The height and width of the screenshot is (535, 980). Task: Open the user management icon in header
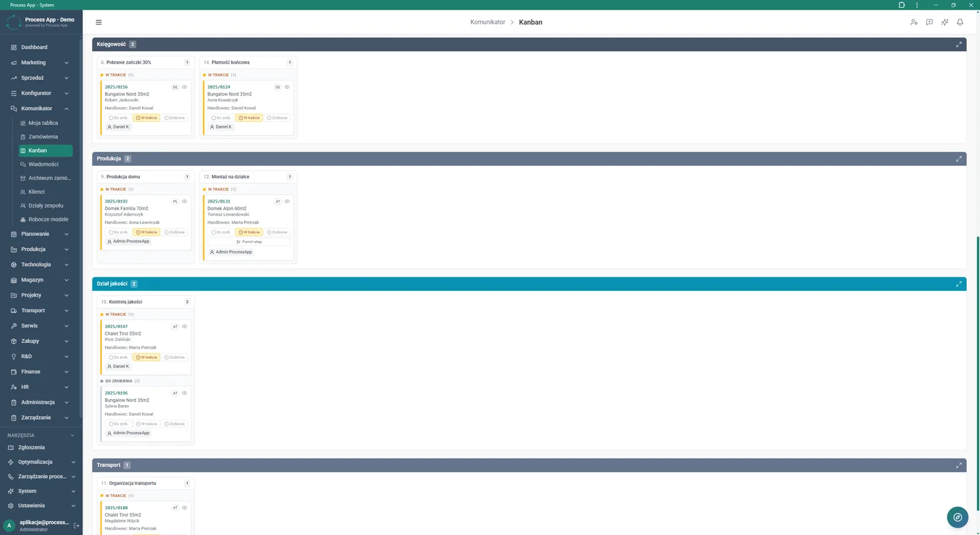coord(914,22)
